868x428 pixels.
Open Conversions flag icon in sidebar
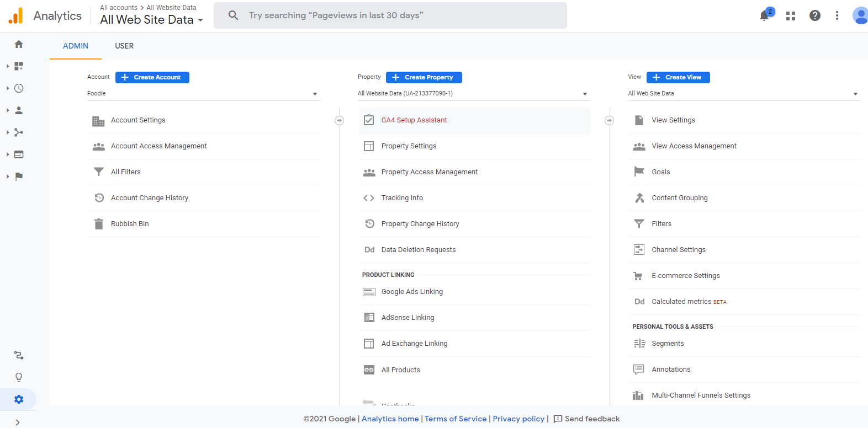coord(19,176)
